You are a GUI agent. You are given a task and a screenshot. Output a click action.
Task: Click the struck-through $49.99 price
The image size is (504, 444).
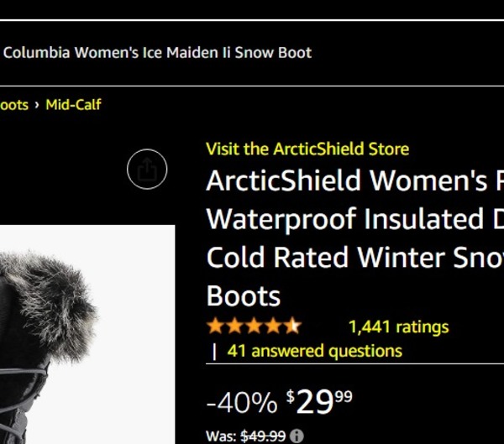(x=263, y=436)
